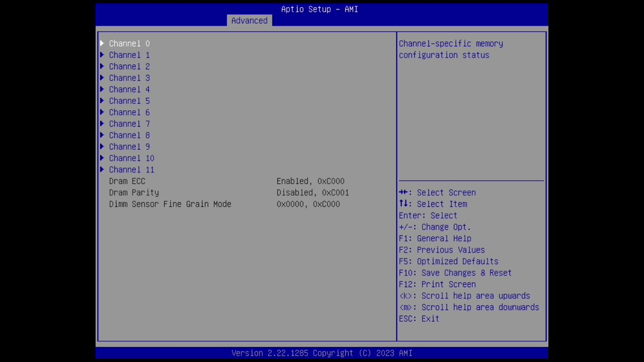Click the 'Enabled, 0xC000' value
The width and height of the screenshot is (644, 362).
tap(310, 181)
